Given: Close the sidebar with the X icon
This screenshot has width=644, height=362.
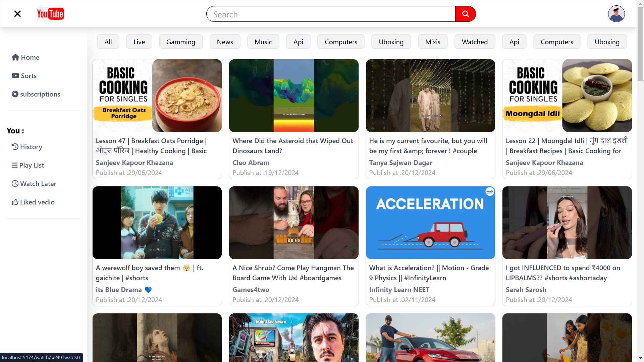Looking at the screenshot, I should click(17, 14).
